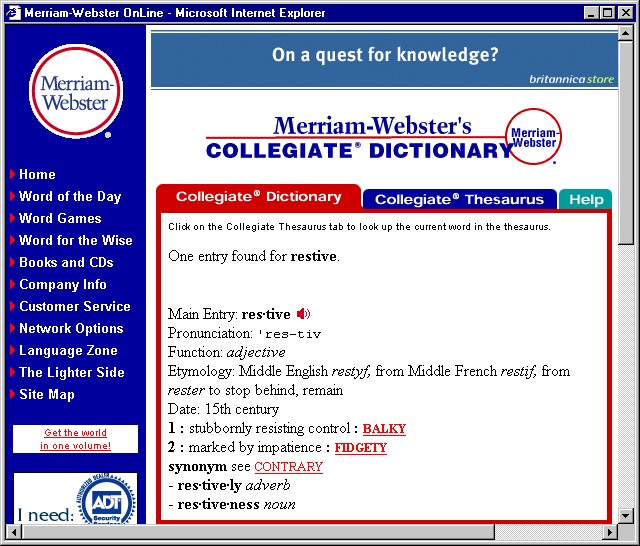This screenshot has height=546, width=640.
Task: Open the Site Map
Action: pos(47,394)
